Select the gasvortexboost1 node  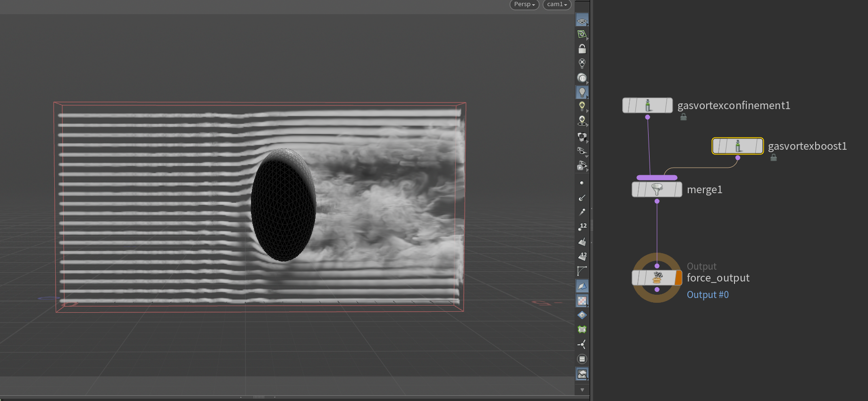coord(737,146)
